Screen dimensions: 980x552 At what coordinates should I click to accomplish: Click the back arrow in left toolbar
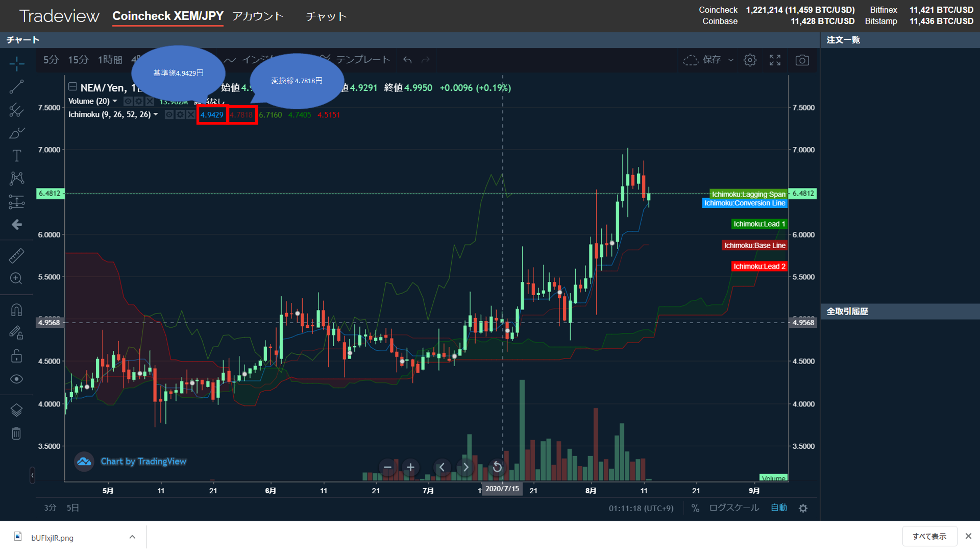[17, 225]
